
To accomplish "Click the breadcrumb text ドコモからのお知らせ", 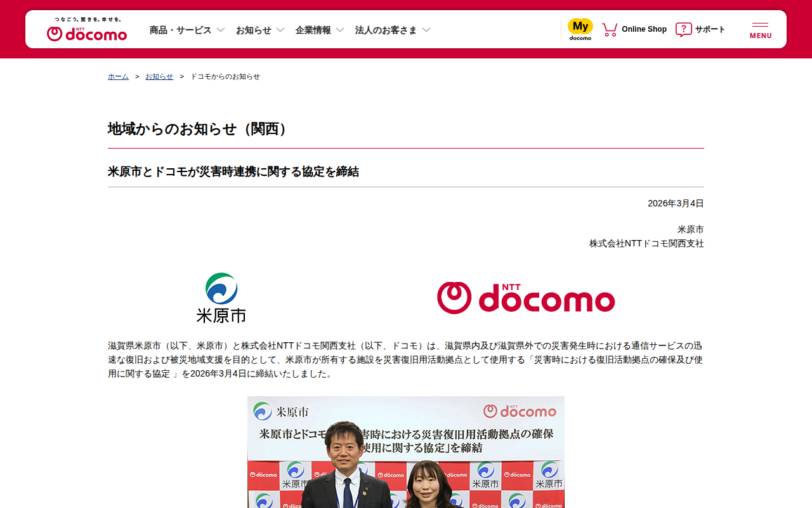I will [x=225, y=76].
